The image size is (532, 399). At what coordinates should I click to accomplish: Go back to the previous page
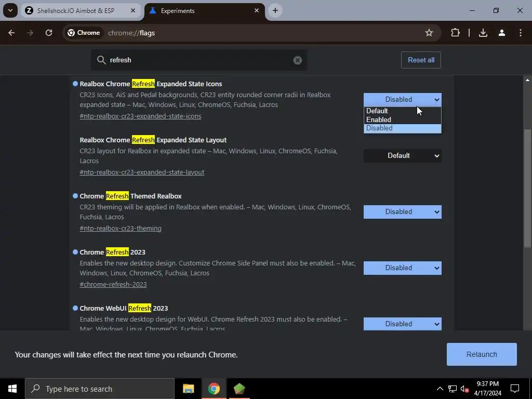point(11,33)
